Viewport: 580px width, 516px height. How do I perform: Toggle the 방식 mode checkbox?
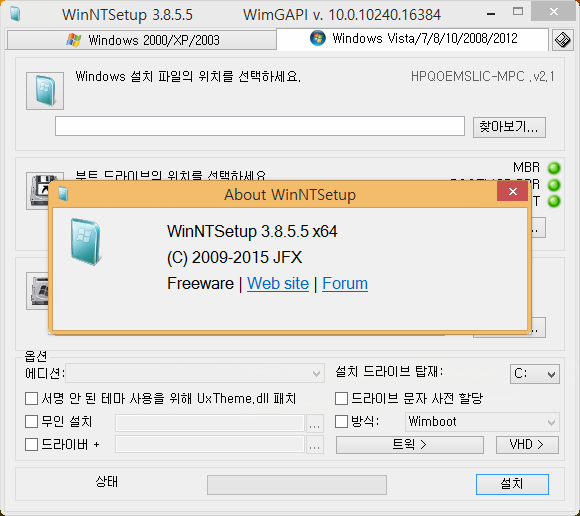click(x=341, y=421)
